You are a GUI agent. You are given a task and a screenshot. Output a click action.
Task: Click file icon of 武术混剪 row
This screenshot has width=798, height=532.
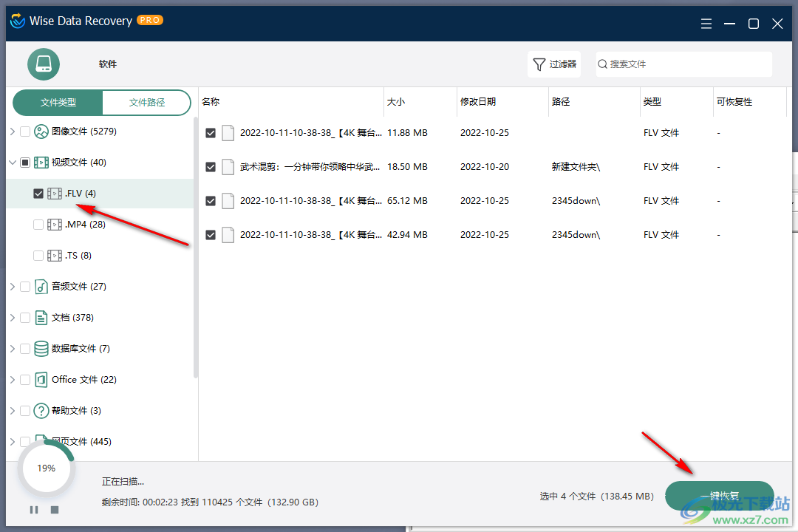point(228,167)
